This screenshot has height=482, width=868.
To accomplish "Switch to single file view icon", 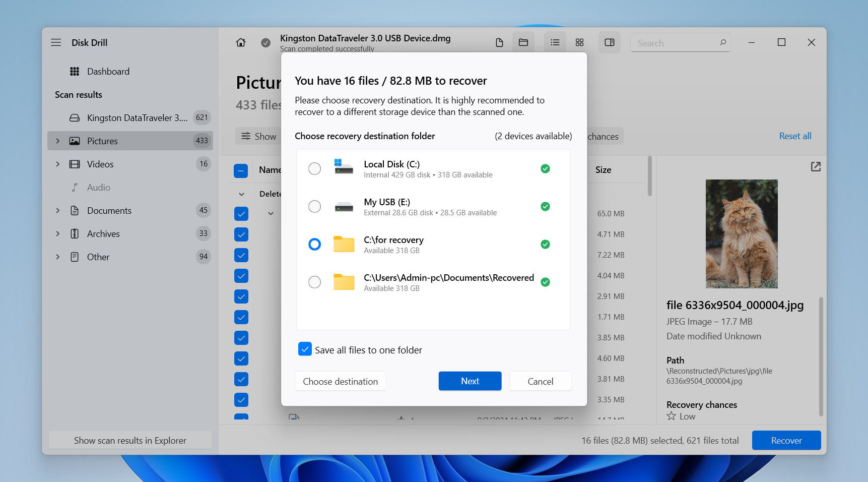I will click(x=499, y=43).
